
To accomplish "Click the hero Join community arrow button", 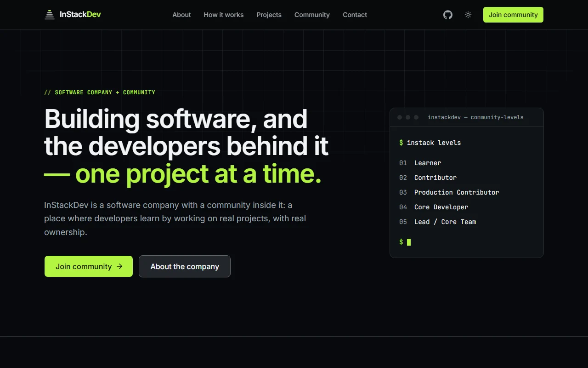I will pyautogui.click(x=89, y=266).
